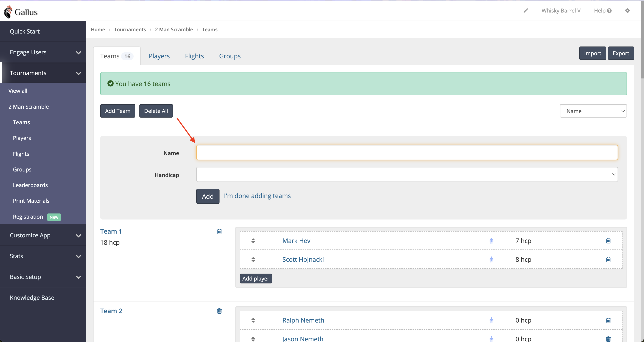Open the Handicap dropdown
644x342 pixels.
point(407,174)
